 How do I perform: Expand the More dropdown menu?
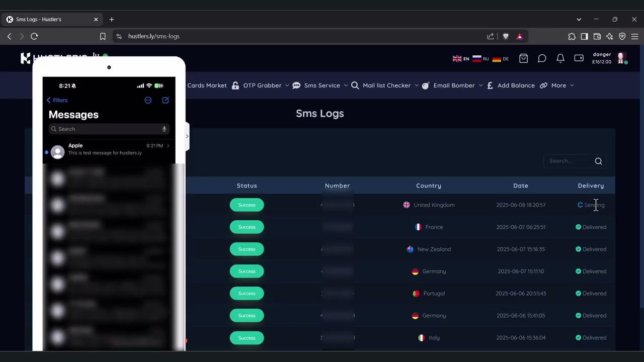[x=557, y=85]
